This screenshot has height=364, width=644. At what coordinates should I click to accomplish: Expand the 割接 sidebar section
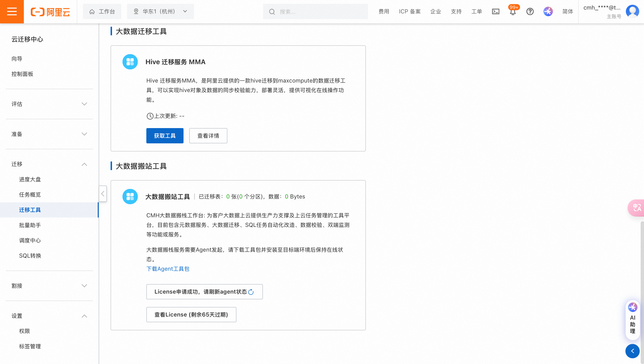pyautogui.click(x=49, y=286)
